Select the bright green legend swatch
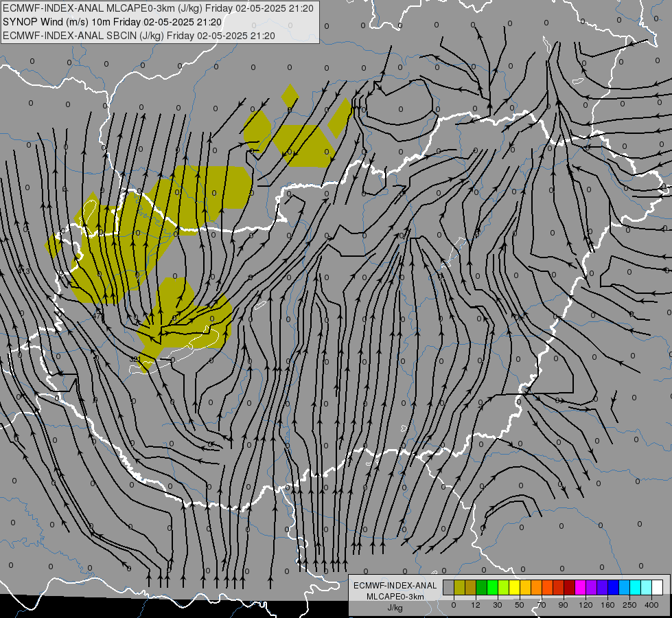The image size is (672, 618). [x=492, y=587]
